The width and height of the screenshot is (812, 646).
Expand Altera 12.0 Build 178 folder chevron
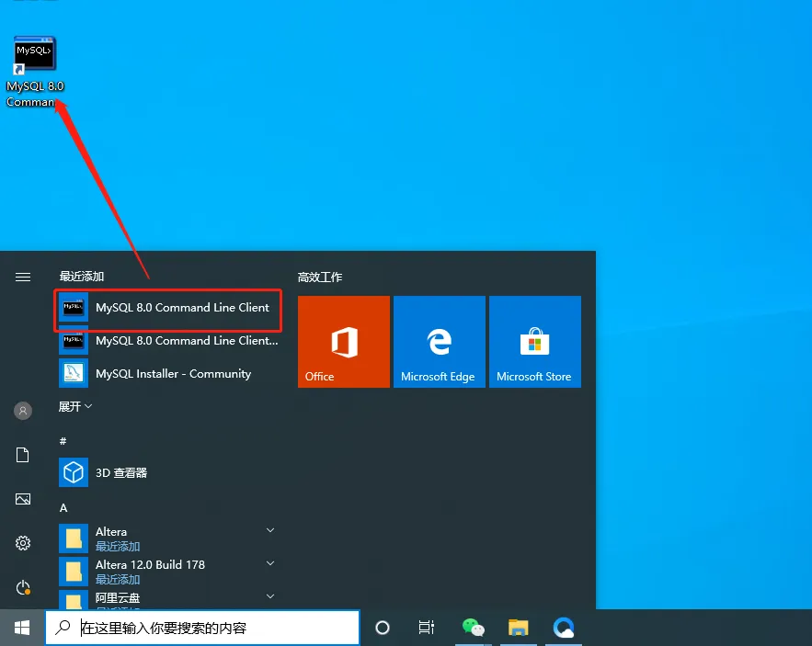[x=270, y=563]
